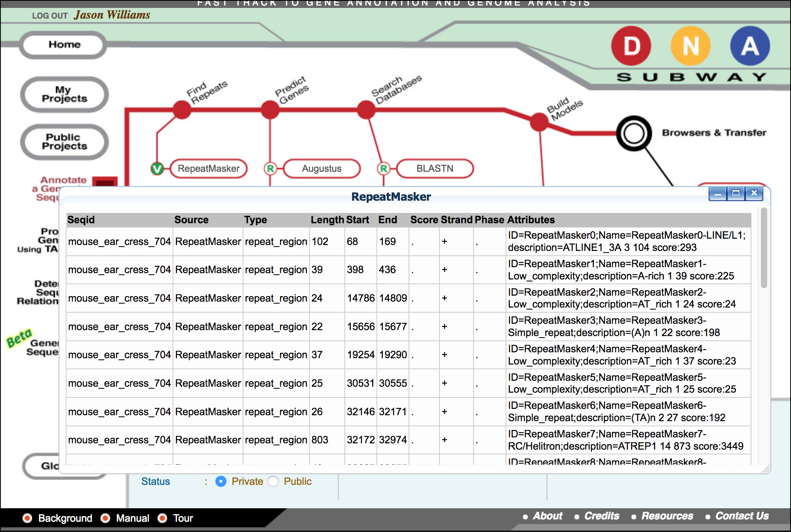
Task: Click the Browsers & Transfer black ring station
Action: point(634,133)
